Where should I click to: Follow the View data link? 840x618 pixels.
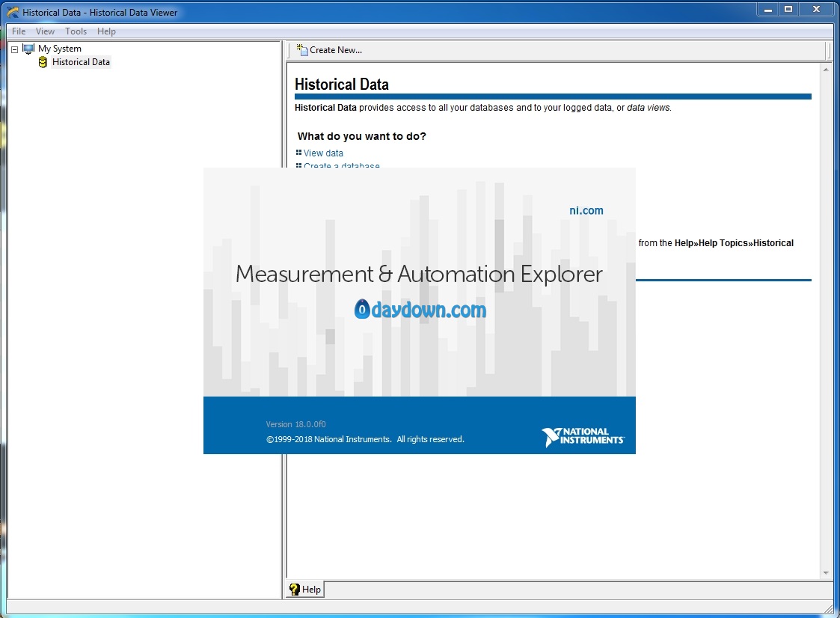point(323,153)
